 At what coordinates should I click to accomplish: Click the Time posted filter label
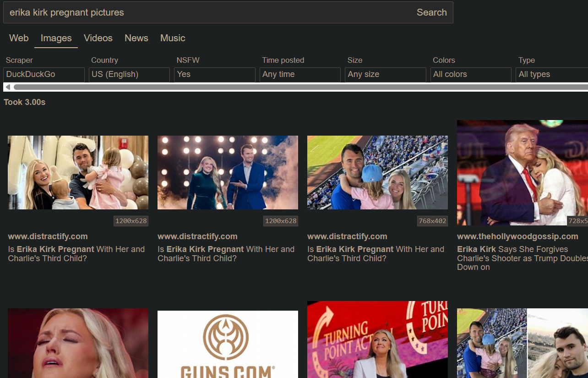tap(283, 60)
